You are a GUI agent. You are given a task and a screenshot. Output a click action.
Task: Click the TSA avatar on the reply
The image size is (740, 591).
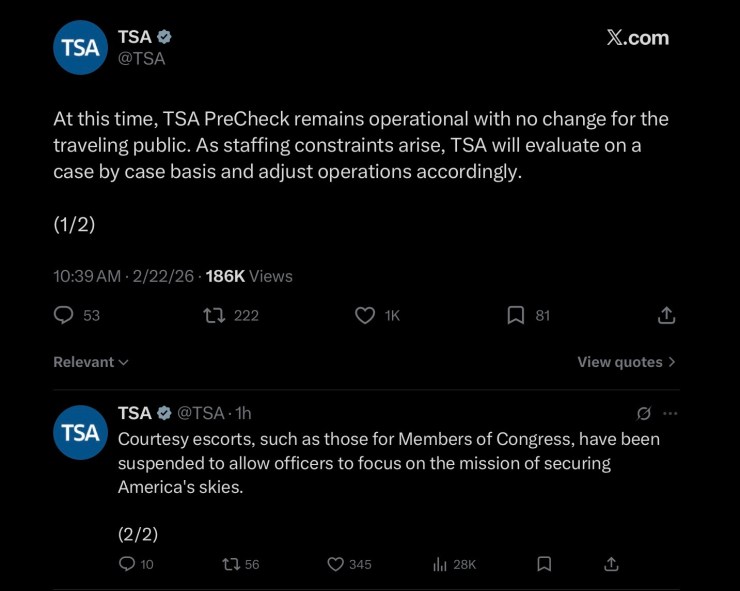point(80,432)
